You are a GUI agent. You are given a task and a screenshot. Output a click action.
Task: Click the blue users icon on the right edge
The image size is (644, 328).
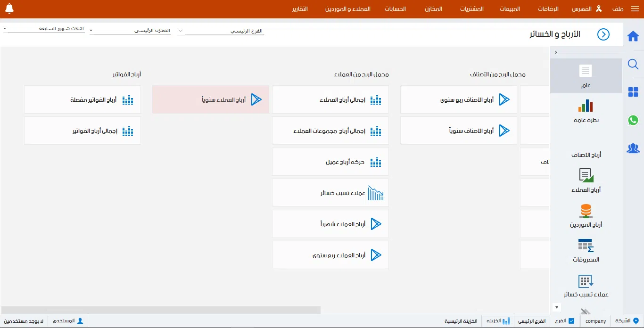[x=633, y=148]
